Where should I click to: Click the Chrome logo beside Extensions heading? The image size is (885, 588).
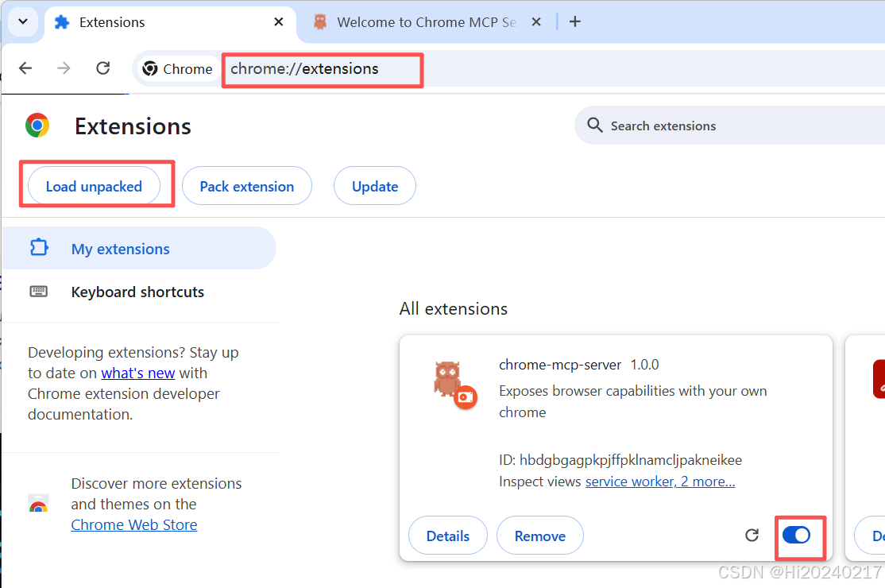pyautogui.click(x=37, y=126)
